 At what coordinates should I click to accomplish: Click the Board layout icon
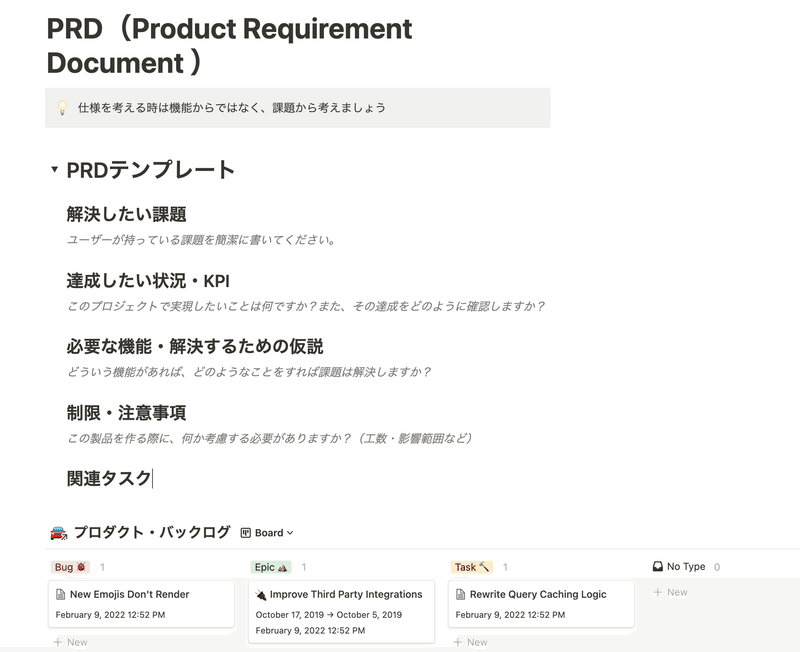coord(245,533)
